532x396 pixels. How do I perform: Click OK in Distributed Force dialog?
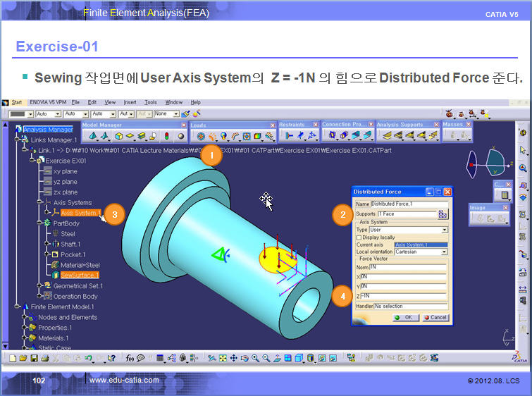pos(406,318)
